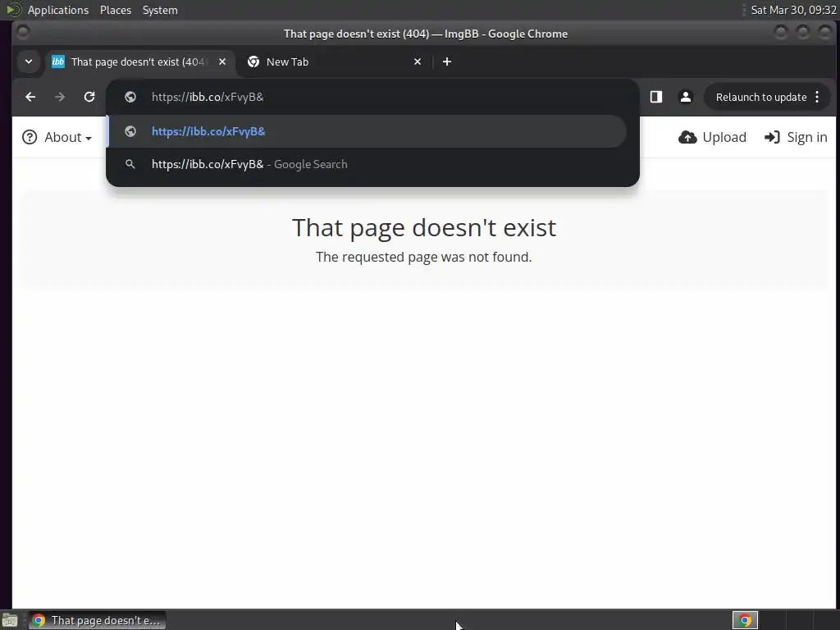This screenshot has width=840, height=630.
Task: Go back to the previous page
Action: click(30, 97)
